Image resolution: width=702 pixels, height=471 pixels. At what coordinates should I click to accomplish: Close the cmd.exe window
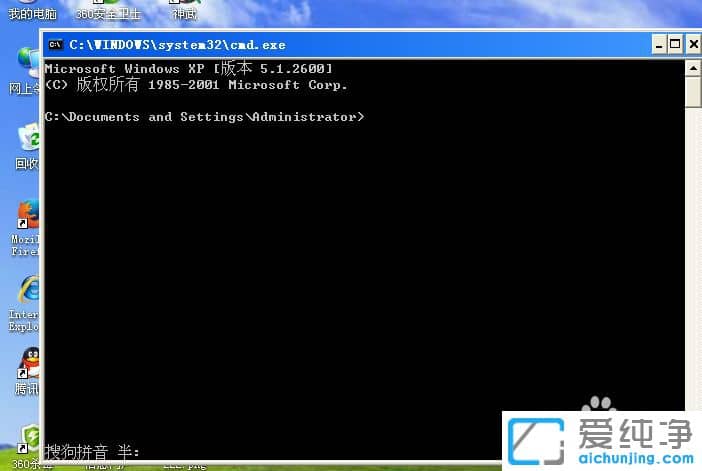(x=692, y=45)
